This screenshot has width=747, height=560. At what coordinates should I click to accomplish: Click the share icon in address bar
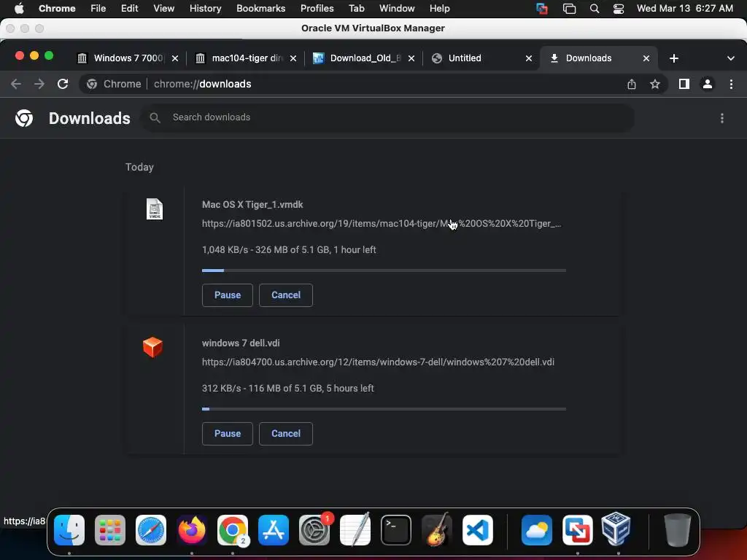point(632,85)
